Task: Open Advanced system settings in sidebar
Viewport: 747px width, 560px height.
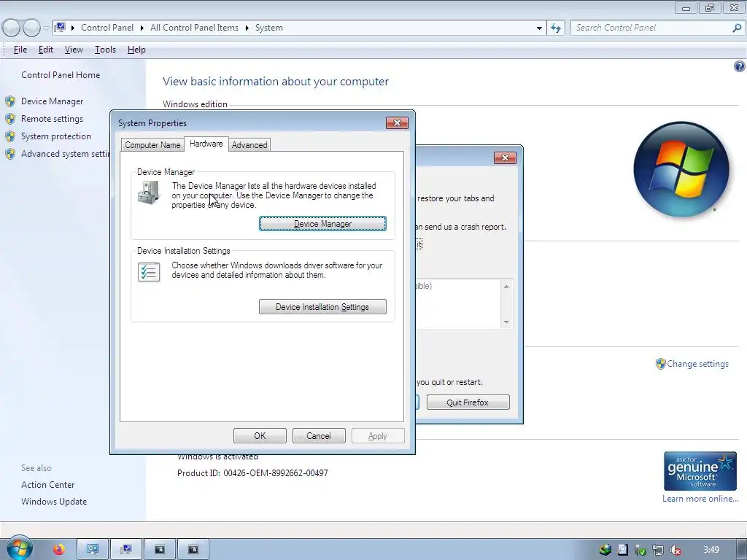Action: click(65, 154)
